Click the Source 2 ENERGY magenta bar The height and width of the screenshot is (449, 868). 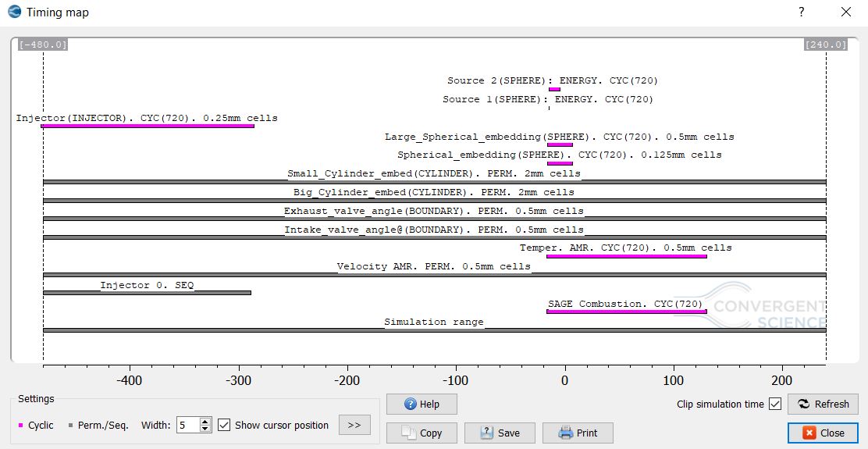click(554, 89)
